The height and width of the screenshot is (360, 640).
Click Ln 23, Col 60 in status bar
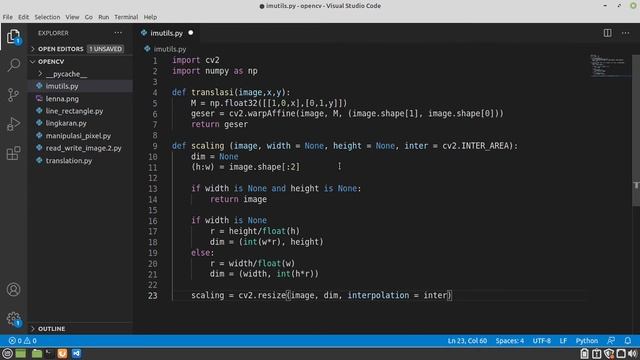(x=467, y=340)
